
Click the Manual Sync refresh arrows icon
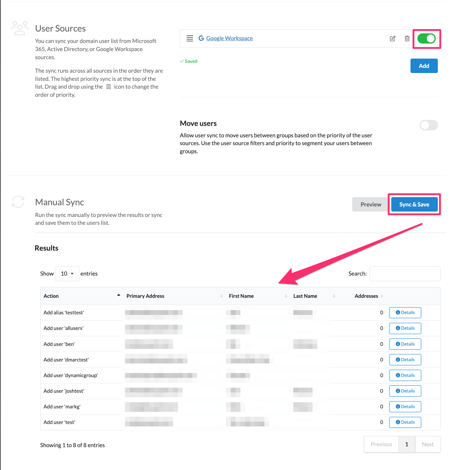click(18, 202)
